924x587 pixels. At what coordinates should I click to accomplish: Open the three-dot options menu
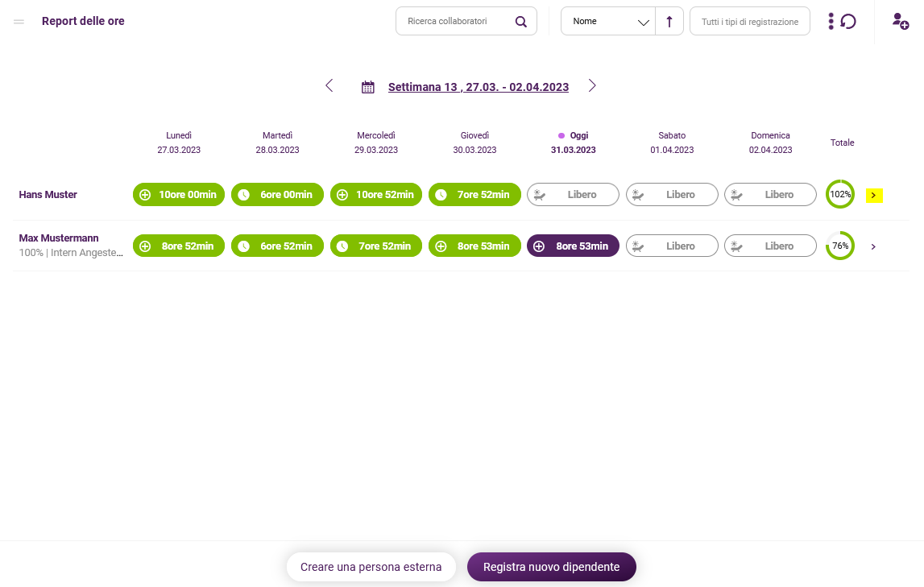tap(831, 21)
